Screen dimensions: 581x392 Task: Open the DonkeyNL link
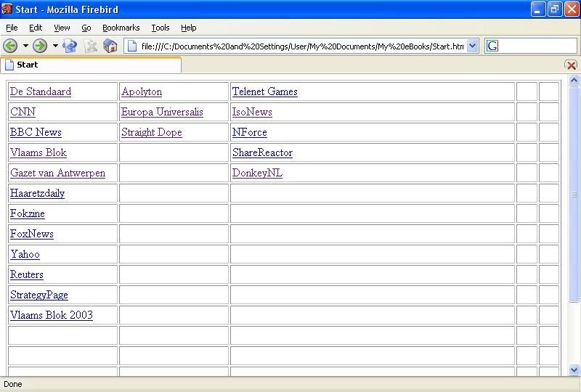tap(257, 173)
